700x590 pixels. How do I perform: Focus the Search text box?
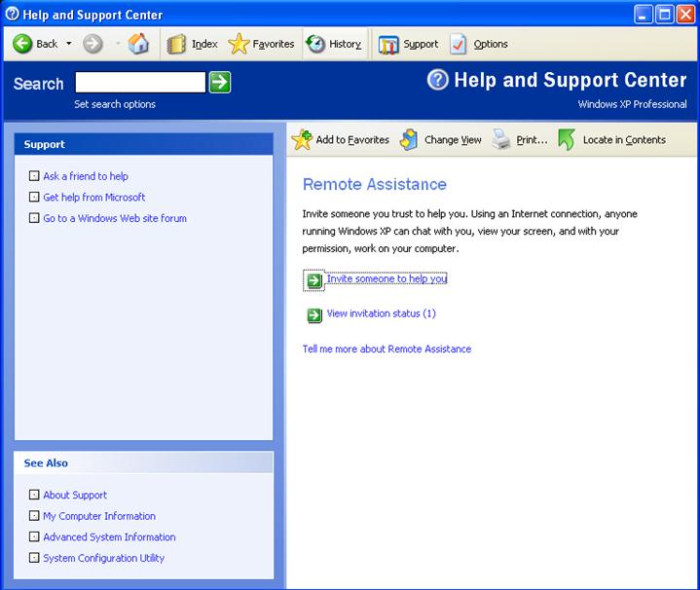[x=140, y=82]
